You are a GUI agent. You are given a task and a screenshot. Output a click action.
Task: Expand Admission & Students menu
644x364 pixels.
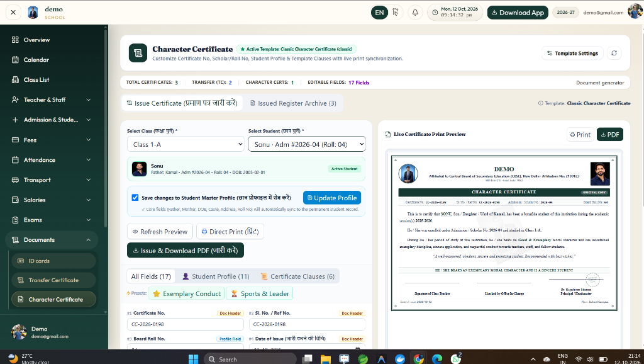pos(88,120)
